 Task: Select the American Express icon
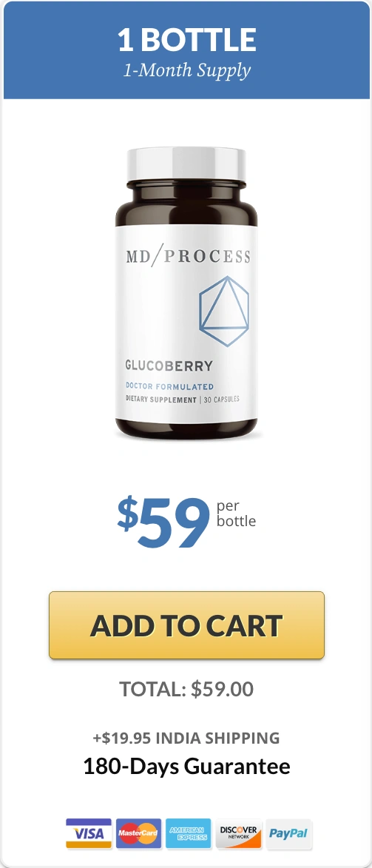pos(188,834)
